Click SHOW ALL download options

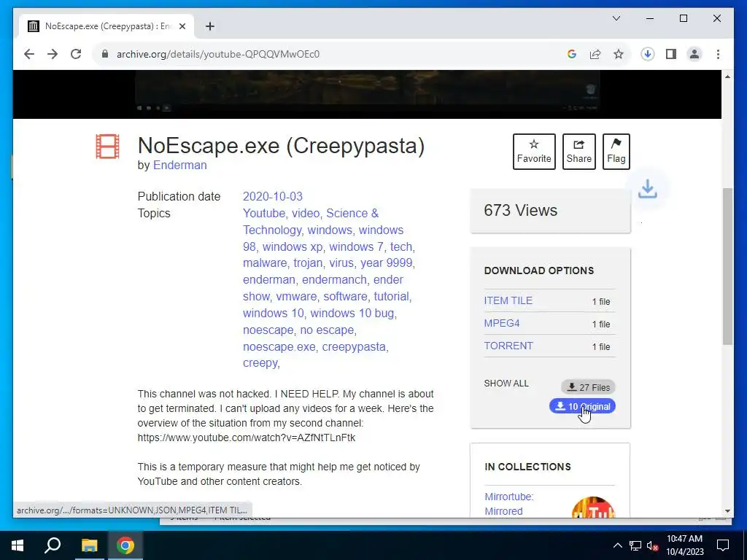(x=506, y=384)
